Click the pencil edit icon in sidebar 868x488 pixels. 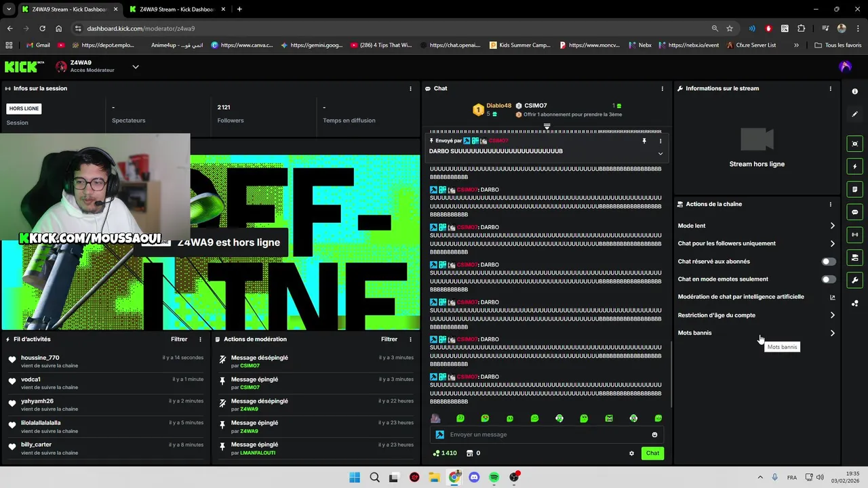[854, 115]
